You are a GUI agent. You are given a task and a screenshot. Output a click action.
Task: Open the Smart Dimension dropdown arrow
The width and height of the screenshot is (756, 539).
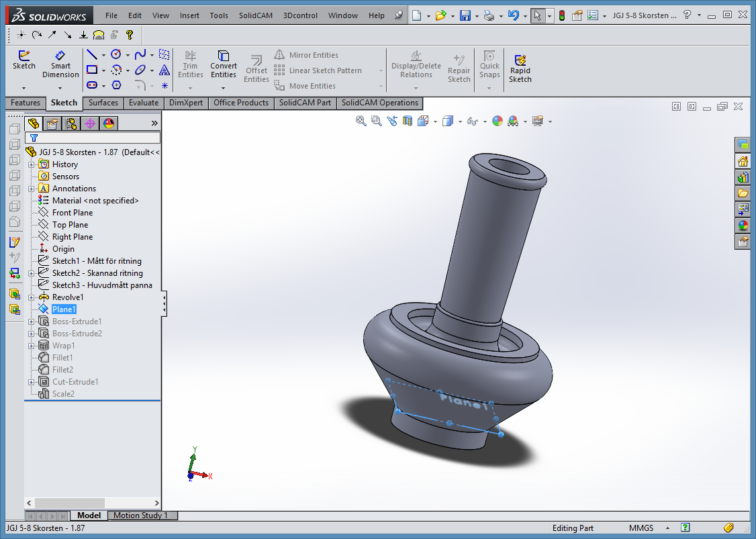(x=60, y=88)
